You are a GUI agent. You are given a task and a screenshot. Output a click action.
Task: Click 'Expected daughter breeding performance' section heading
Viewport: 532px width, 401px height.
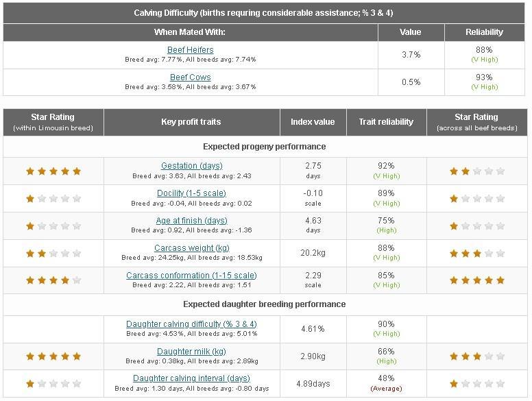(x=265, y=304)
